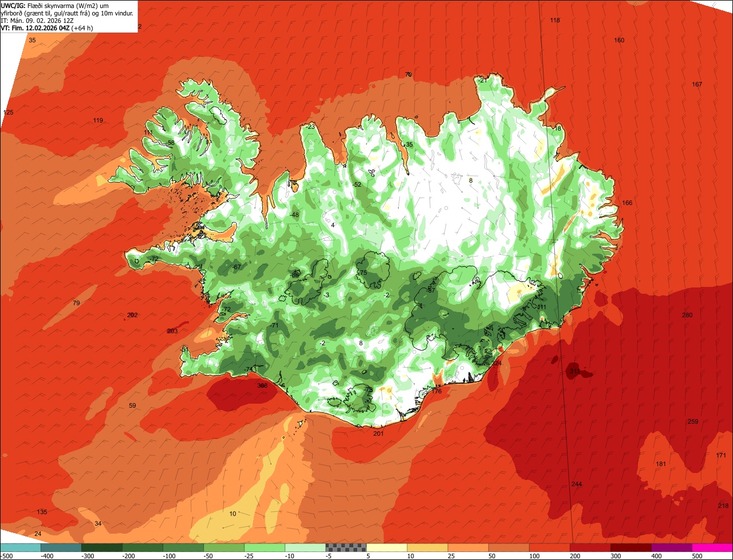Select the dark red 200 to 300 swatch
This screenshot has height=560, width=733.
pyautogui.click(x=590, y=547)
